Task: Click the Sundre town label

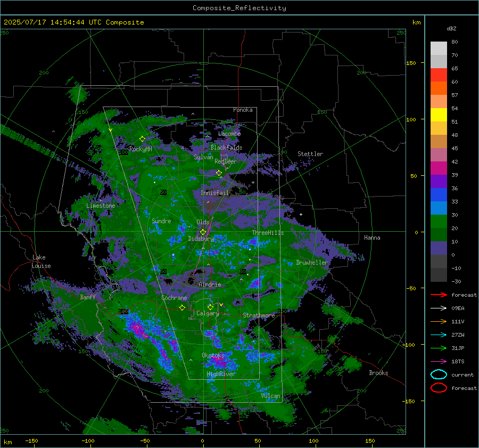Action: click(161, 221)
